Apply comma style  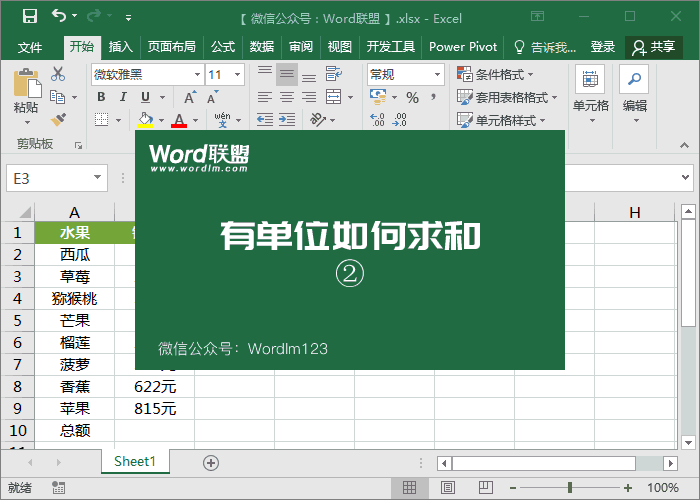(433, 97)
